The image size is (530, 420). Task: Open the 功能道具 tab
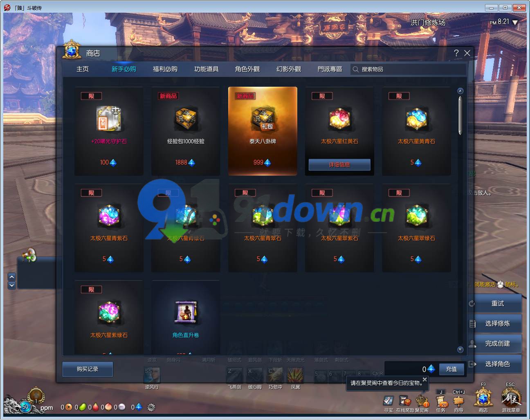pos(207,69)
